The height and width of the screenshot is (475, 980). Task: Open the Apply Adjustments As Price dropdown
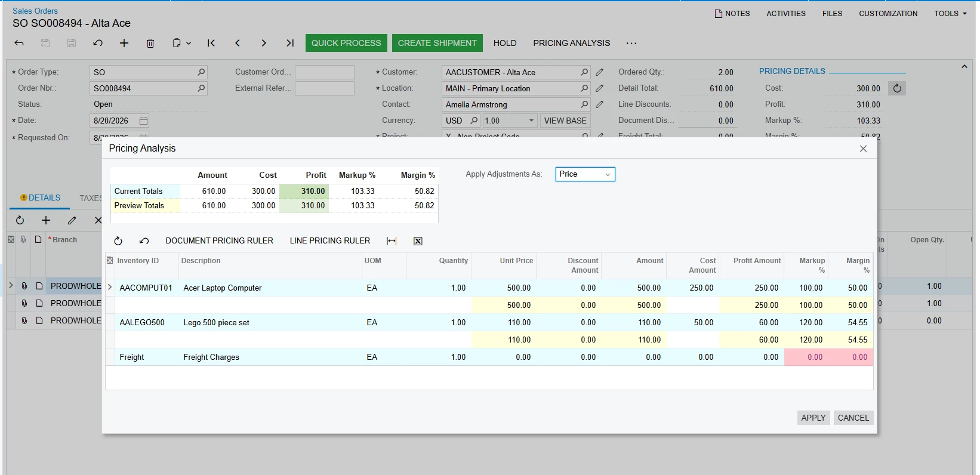tap(585, 174)
